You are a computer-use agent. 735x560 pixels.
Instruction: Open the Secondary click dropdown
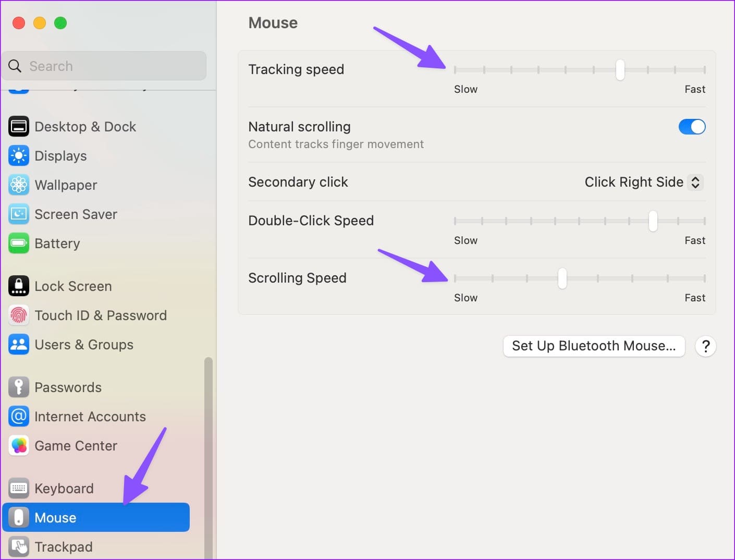coord(644,182)
